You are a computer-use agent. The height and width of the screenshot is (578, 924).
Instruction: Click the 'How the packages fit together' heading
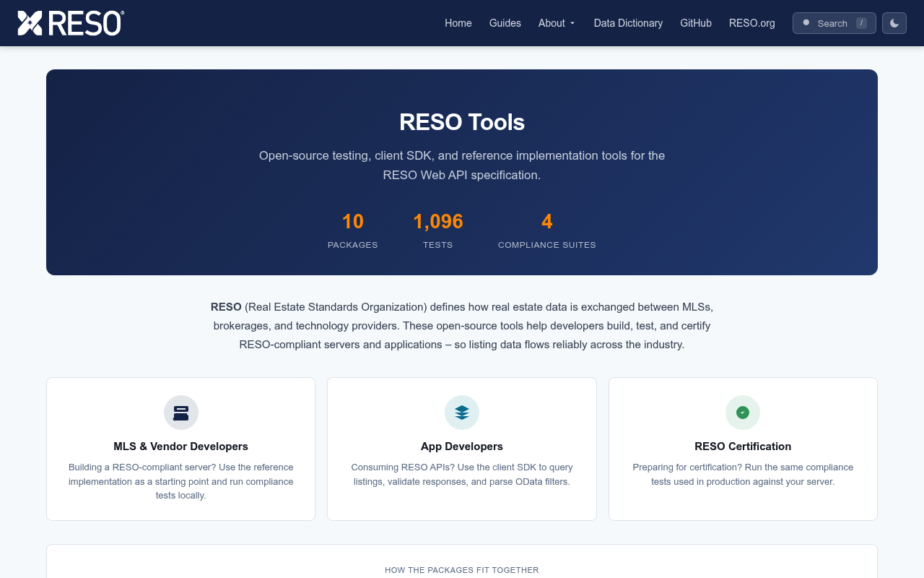pos(462,570)
